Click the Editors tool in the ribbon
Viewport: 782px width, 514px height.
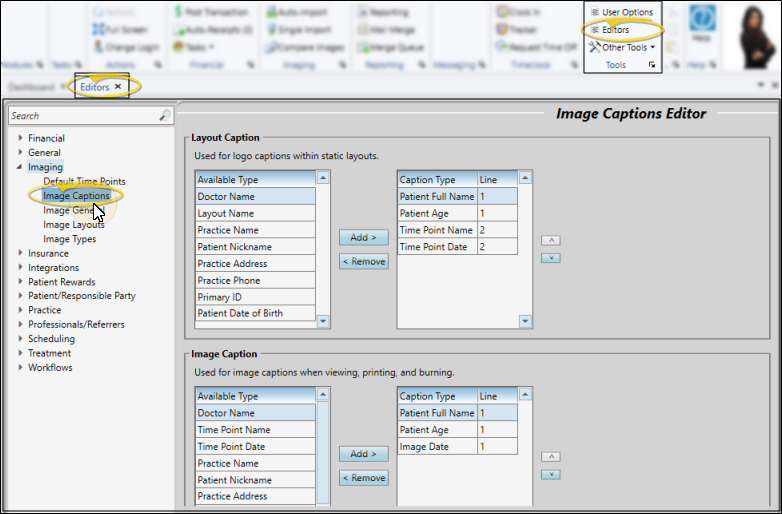point(615,30)
